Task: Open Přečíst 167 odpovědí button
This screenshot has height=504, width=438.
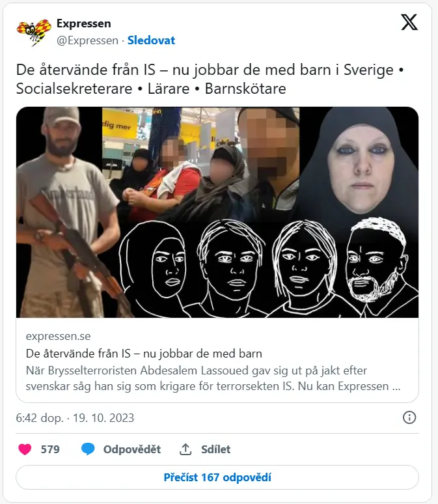Action: pyautogui.click(x=217, y=477)
